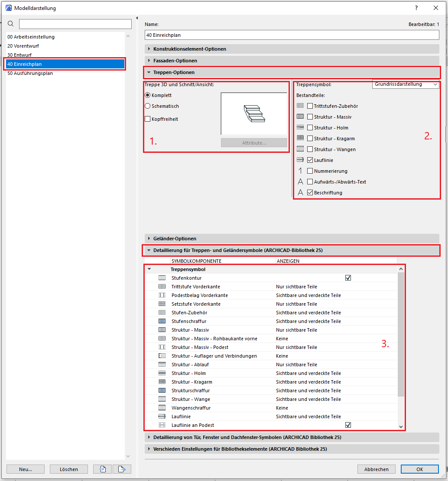Click the Name input field
Viewport: 448px width, 481px height.
(292, 35)
